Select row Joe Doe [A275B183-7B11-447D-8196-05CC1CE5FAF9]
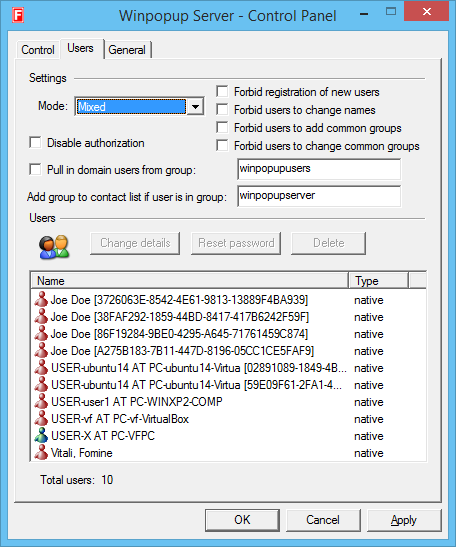 point(229,351)
